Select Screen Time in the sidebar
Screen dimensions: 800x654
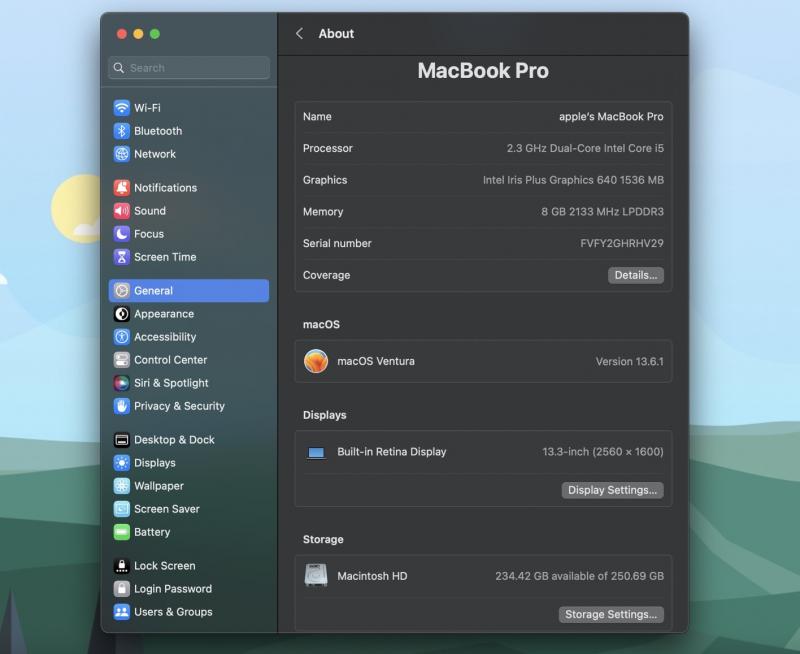189,257
